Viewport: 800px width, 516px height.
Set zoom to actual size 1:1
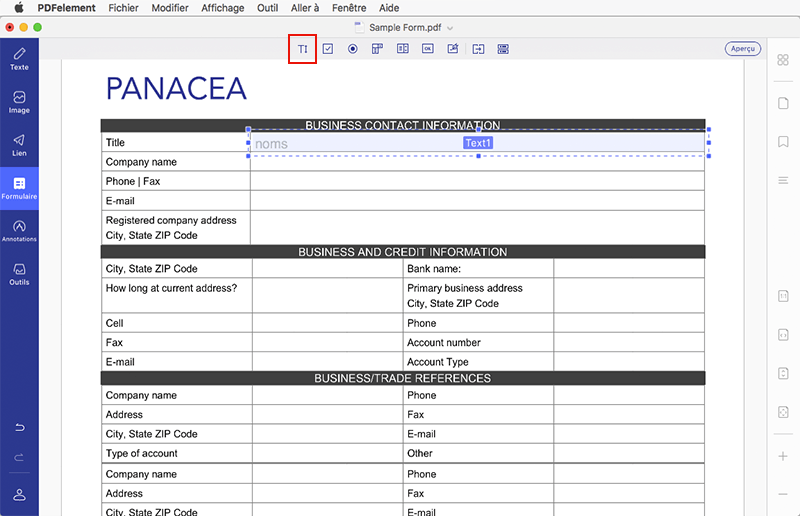pos(783,296)
